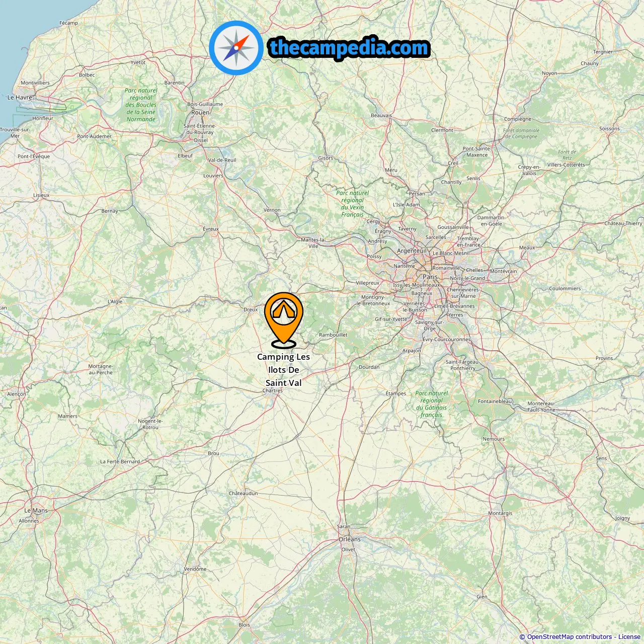Select the Dreux town label

click(251, 310)
